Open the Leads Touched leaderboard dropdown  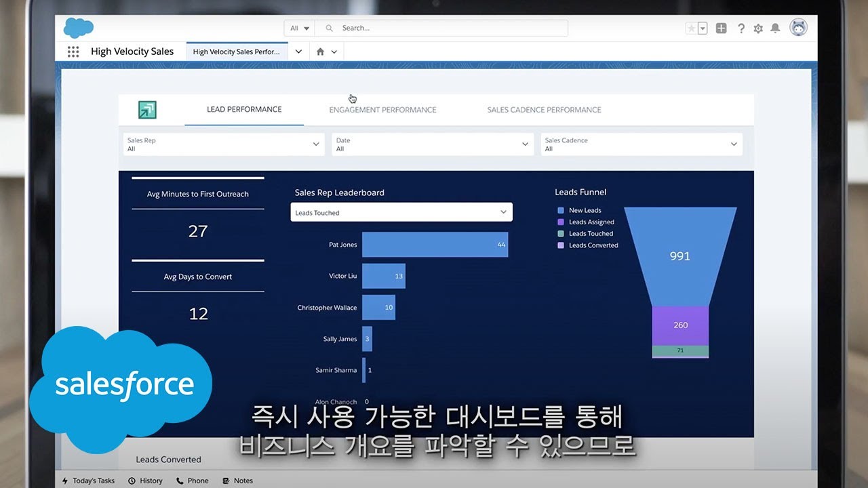point(401,212)
